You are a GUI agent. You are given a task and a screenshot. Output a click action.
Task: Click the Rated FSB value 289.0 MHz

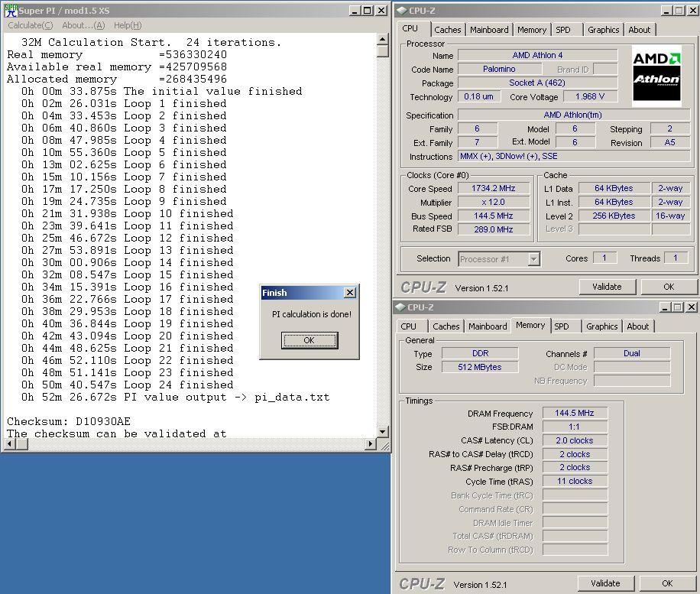[494, 229]
